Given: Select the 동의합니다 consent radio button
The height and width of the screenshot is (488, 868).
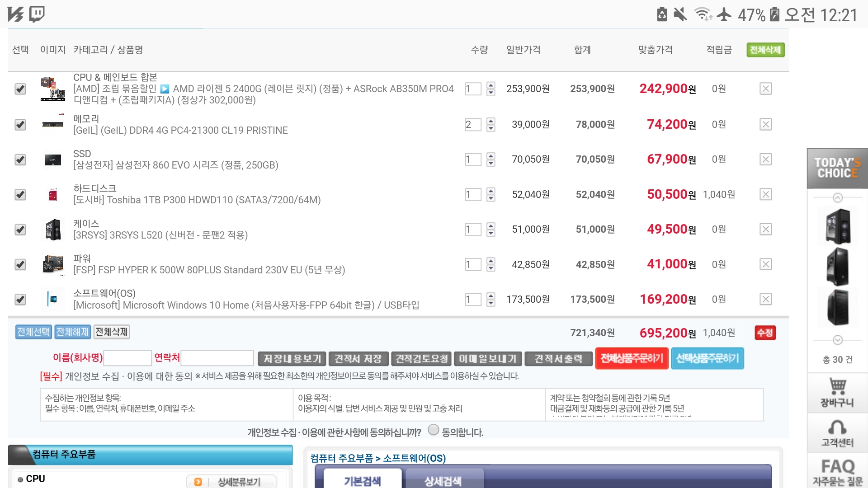Looking at the screenshot, I should 433,430.
